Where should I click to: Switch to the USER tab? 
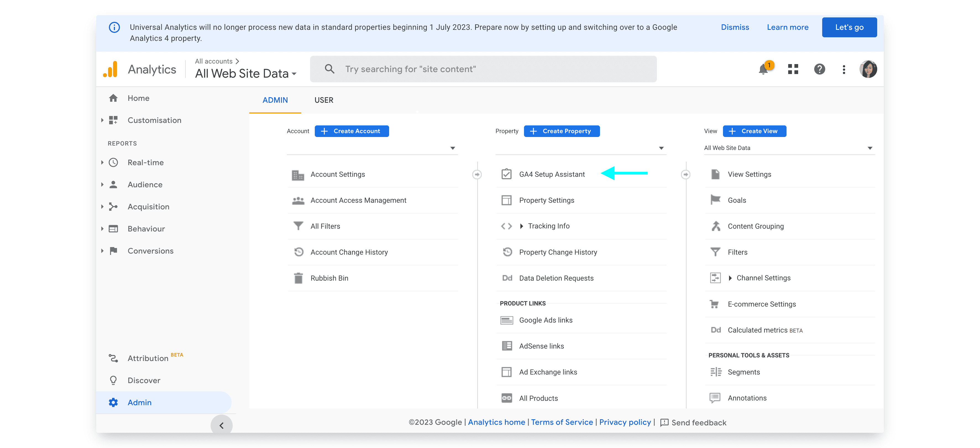coord(324,100)
